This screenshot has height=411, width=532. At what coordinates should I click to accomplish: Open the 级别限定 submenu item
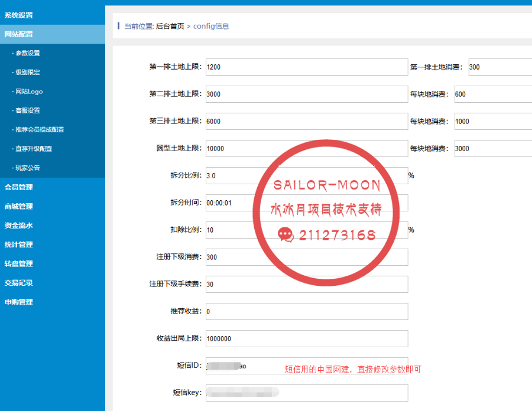(28, 72)
